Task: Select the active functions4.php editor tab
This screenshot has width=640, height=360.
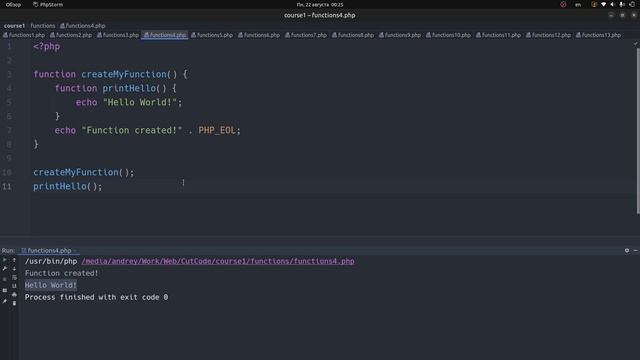Action: (x=165, y=35)
